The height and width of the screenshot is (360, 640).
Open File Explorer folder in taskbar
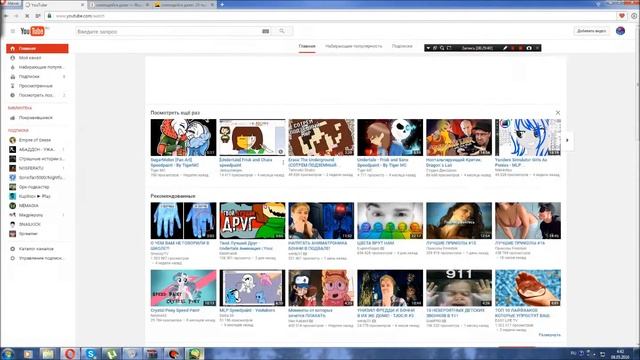(x=48, y=353)
